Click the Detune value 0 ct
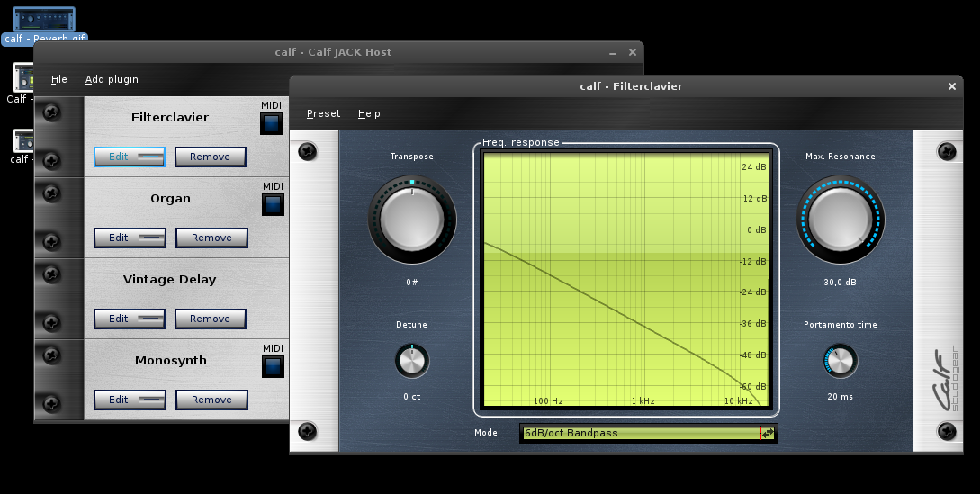980x494 pixels. point(412,397)
